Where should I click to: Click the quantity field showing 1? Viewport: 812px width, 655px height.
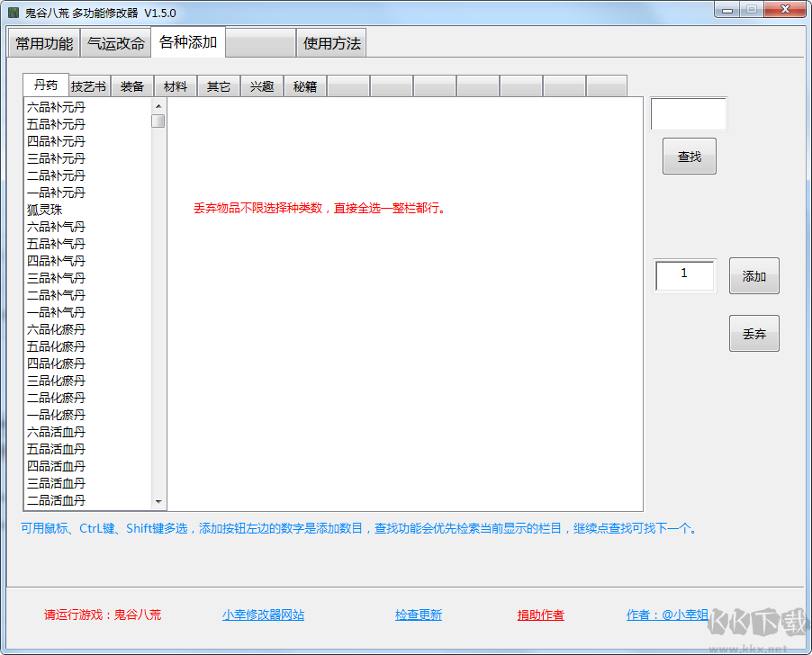click(684, 275)
